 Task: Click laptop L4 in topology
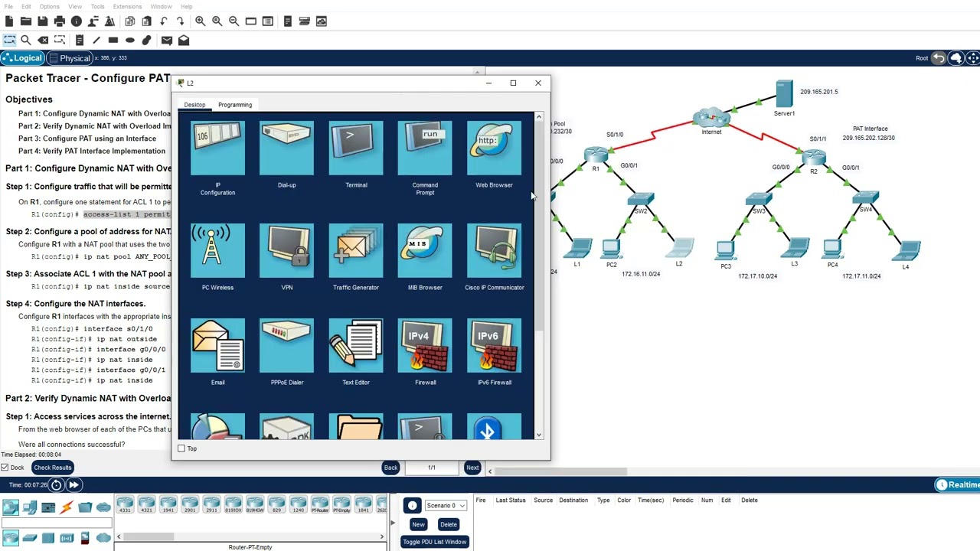tap(906, 251)
